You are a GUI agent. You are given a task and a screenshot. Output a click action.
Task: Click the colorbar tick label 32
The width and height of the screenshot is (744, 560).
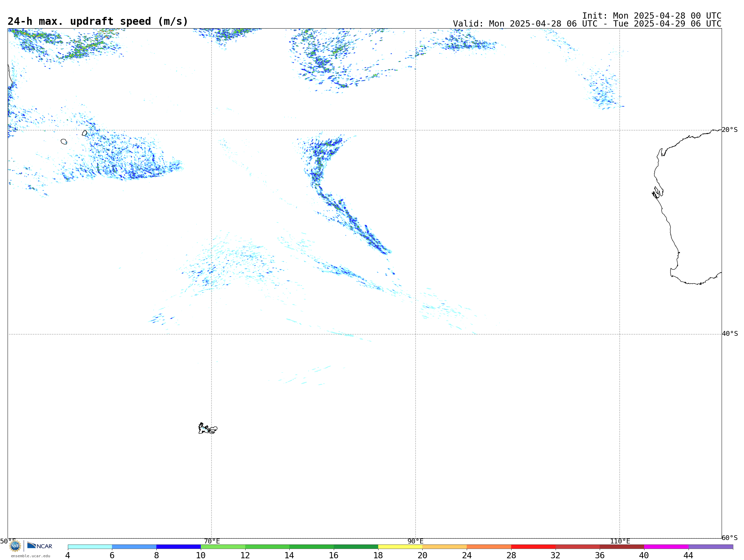click(556, 556)
